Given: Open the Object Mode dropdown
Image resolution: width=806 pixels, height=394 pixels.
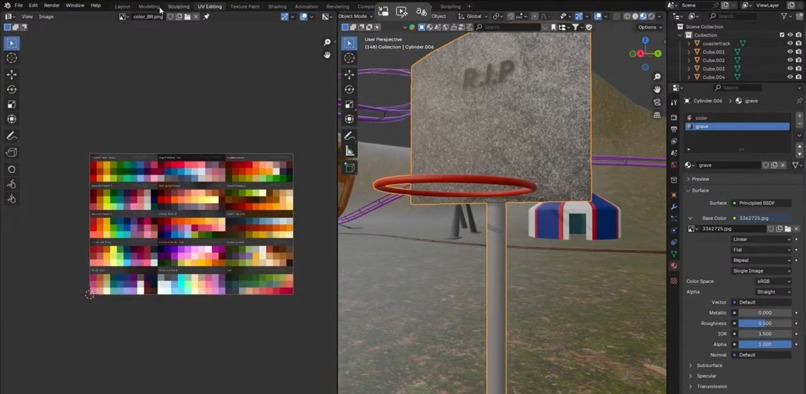Looking at the screenshot, I should pos(355,16).
